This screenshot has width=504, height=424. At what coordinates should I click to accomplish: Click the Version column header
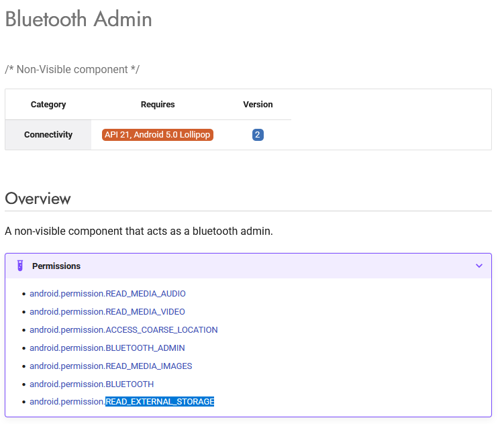(x=258, y=105)
